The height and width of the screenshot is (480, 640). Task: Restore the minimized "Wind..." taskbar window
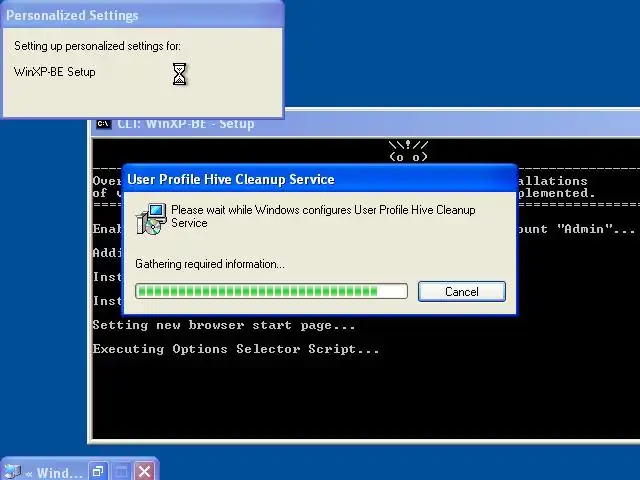pos(98,471)
